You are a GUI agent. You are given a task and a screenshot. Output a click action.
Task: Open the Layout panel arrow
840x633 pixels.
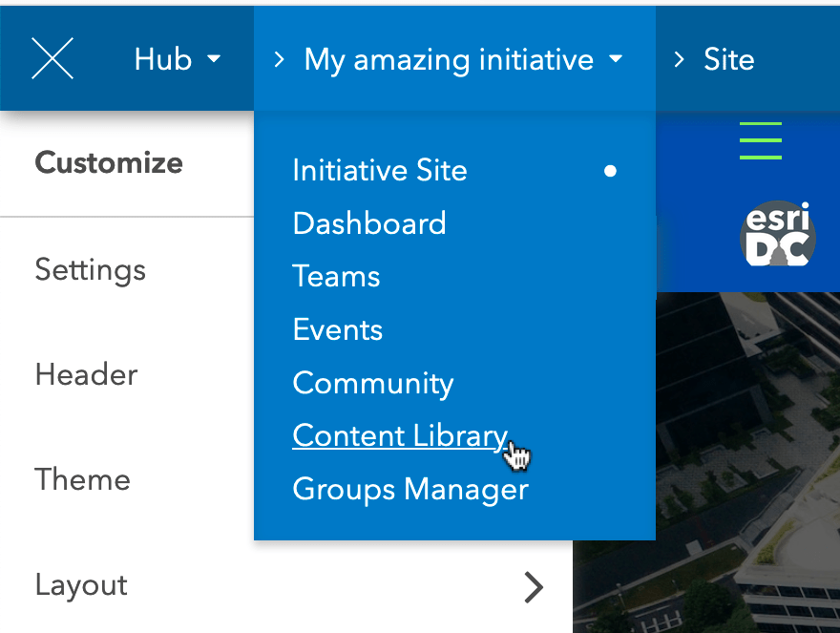coord(534,587)
